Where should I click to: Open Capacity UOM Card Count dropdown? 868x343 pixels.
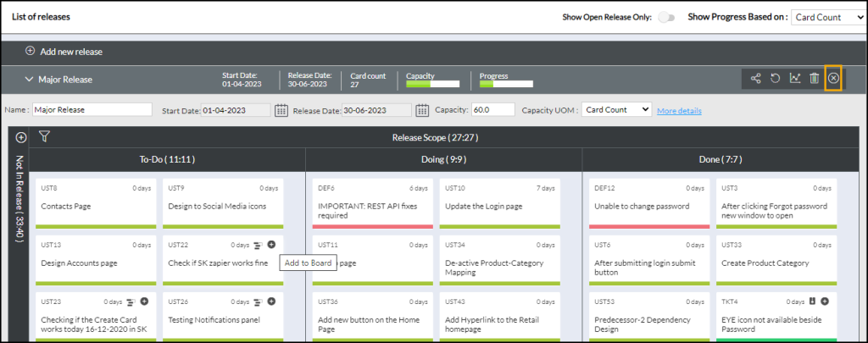(x=617, y=109)
